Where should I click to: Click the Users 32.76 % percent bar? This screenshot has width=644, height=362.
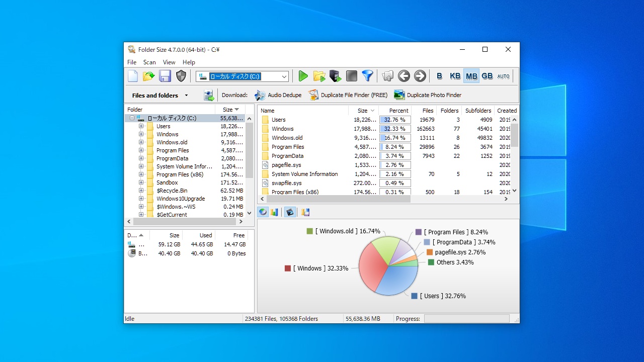click(x=395, y=120)
